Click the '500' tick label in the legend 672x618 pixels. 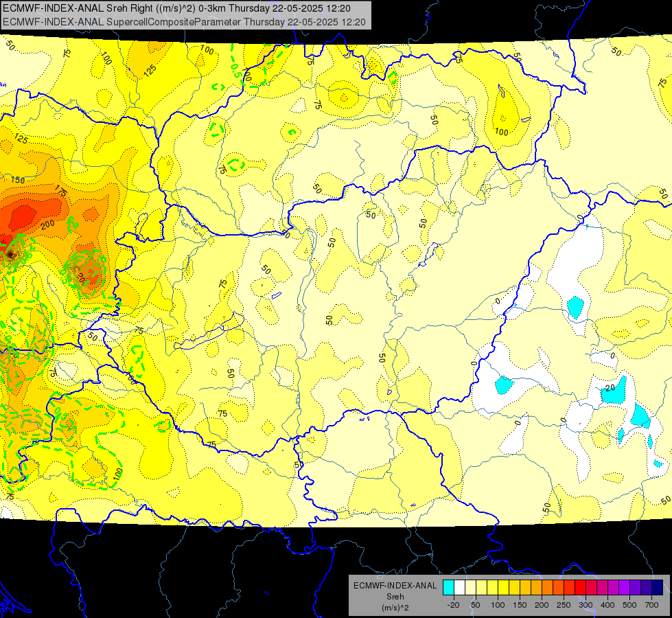pos(629,605)
